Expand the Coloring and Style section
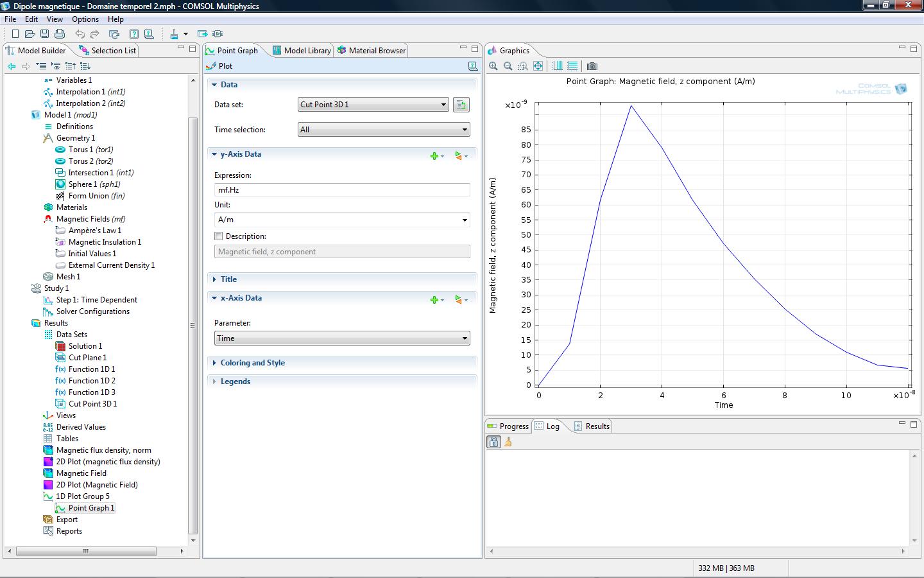 pyautogui.click(x=252, y=363)
